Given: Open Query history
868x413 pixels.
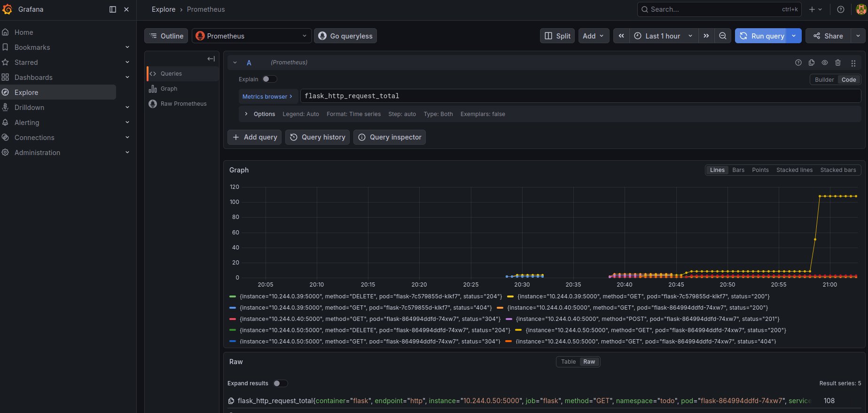Looking at the screenshot, I should point(318,137).
